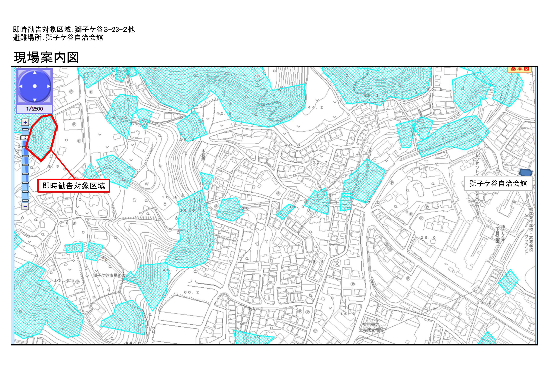555x392 pixels.
Task: Click center dot of pan control
Action: click(x=35, y=86)
